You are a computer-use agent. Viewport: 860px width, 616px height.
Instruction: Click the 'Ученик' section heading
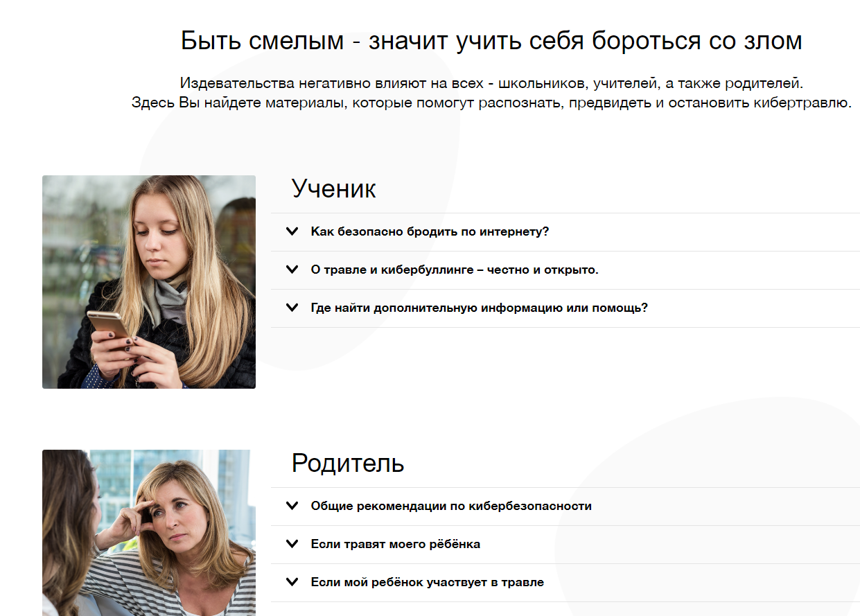coord(334,188)
